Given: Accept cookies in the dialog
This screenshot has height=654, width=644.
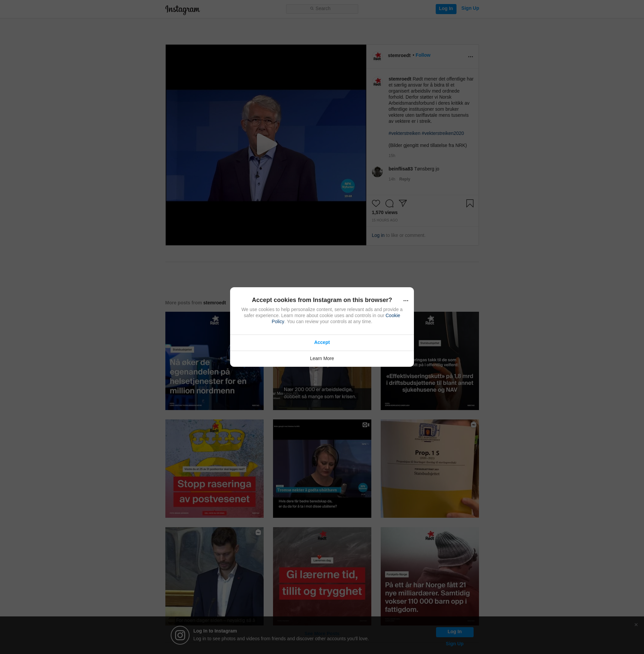Looking at the screenshot, I should (x=322, y=342).
